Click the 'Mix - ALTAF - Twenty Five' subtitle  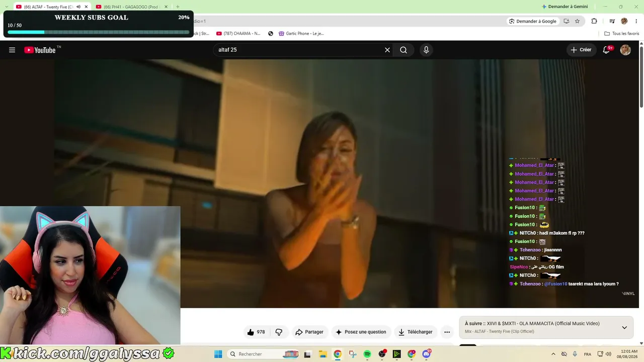[499, 331]
